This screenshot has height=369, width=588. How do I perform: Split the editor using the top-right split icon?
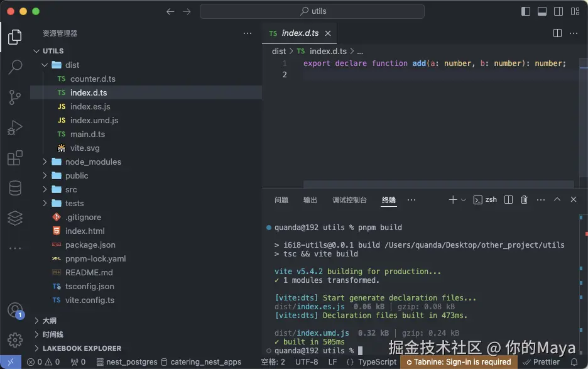pos(557,33)
